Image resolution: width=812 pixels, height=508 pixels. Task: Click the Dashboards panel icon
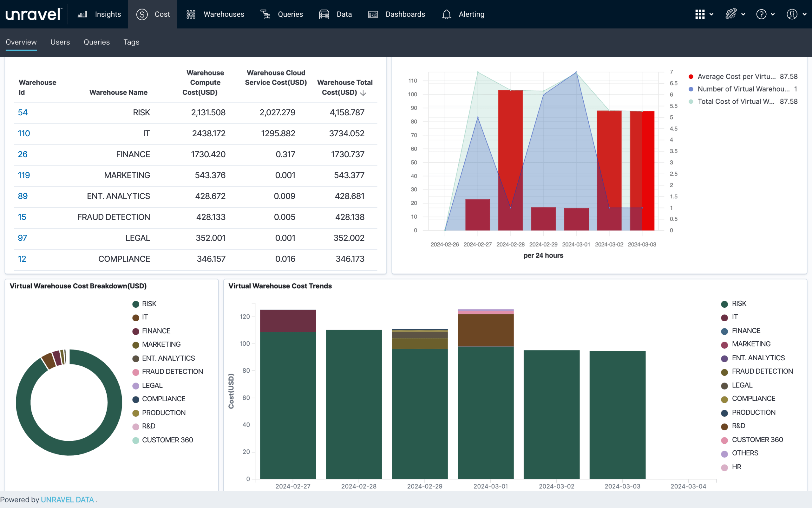point(373,14)
